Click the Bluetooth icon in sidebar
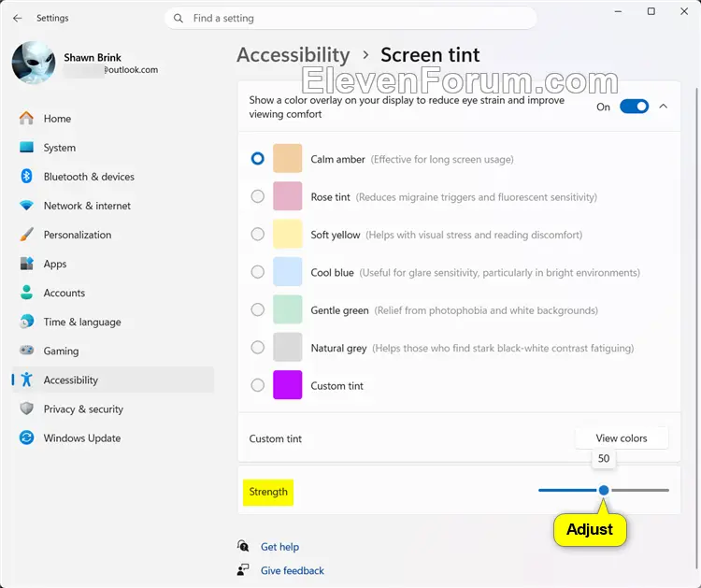Screen dimensions: 701x588 (x=26, y=176)
